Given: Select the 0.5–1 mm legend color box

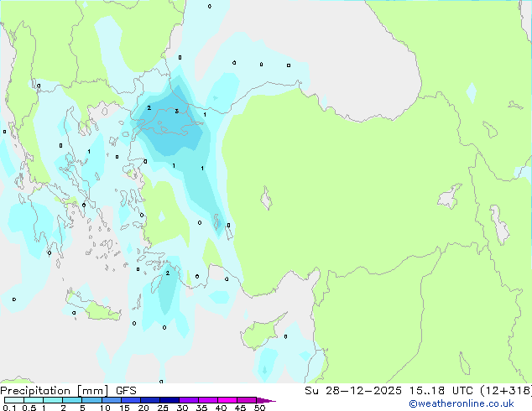Looking at the screenshot, I should tap(34, 400).
